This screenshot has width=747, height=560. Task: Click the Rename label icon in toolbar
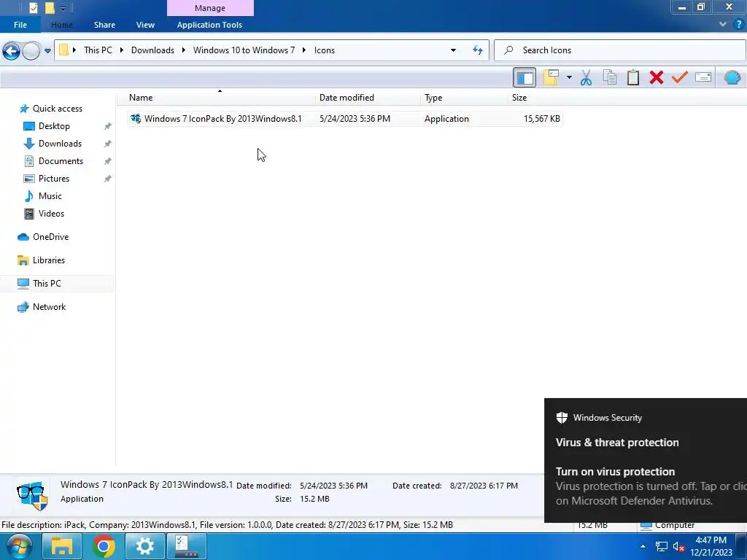pyautogui.click(x=703, y=77)
